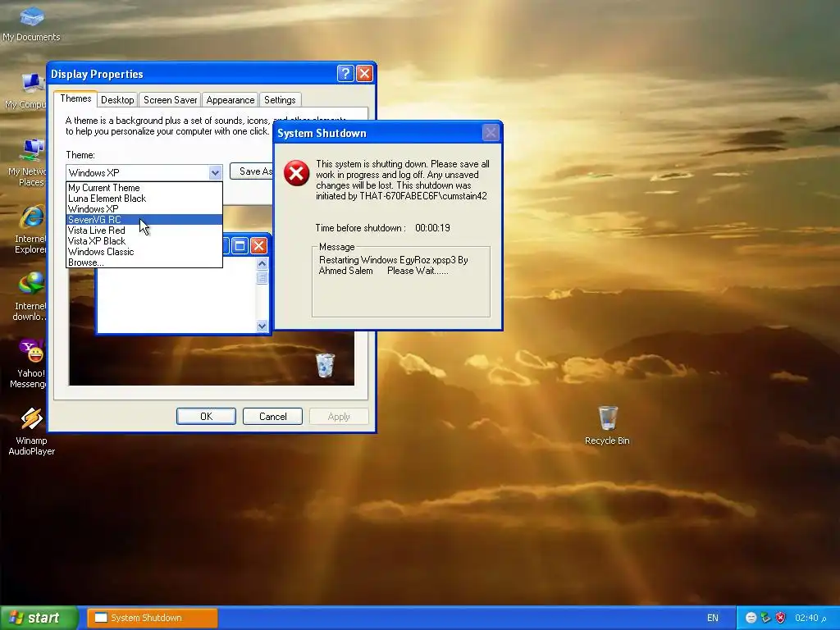Screen dimensions: 840x630
Task: Launch Winamp AudioPlayer desktop icon
Action: click(32, 431)
